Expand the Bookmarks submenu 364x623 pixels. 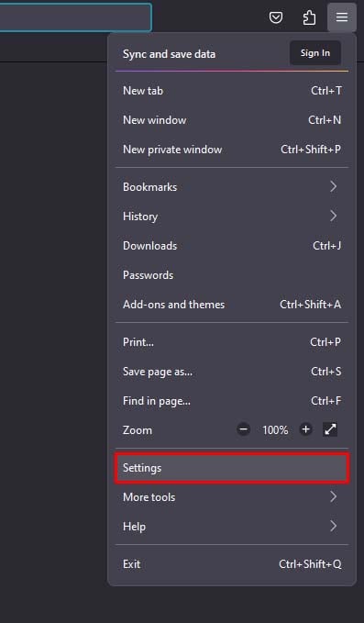[x=232, y=187]
